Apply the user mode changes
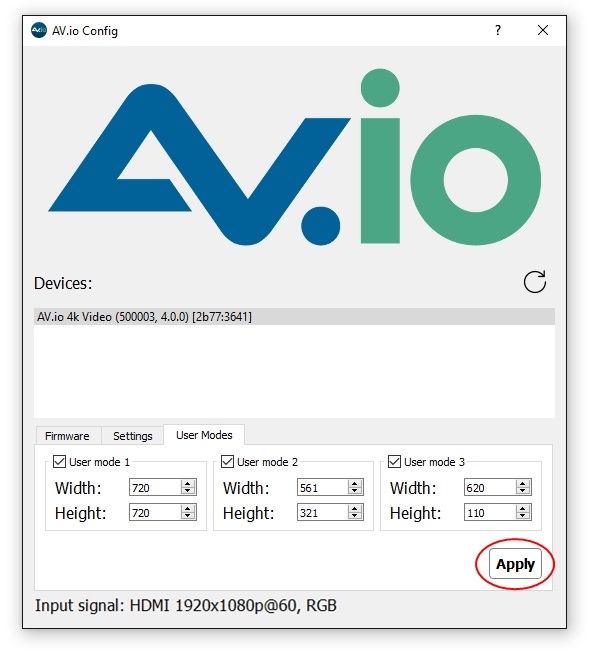The height and width of the screenshot is (670, 591). click(x=515, y=564)
